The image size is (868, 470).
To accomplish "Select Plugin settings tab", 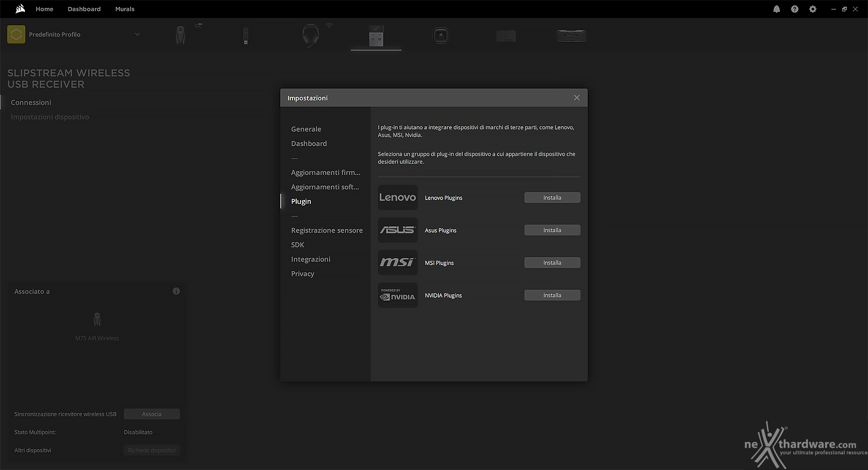I will [x=301, y=201].
